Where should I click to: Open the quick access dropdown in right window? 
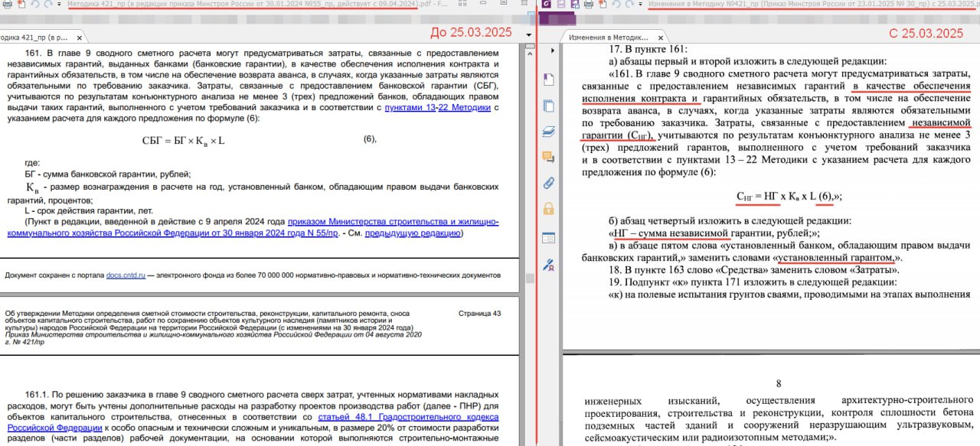[x=639, y=5]
